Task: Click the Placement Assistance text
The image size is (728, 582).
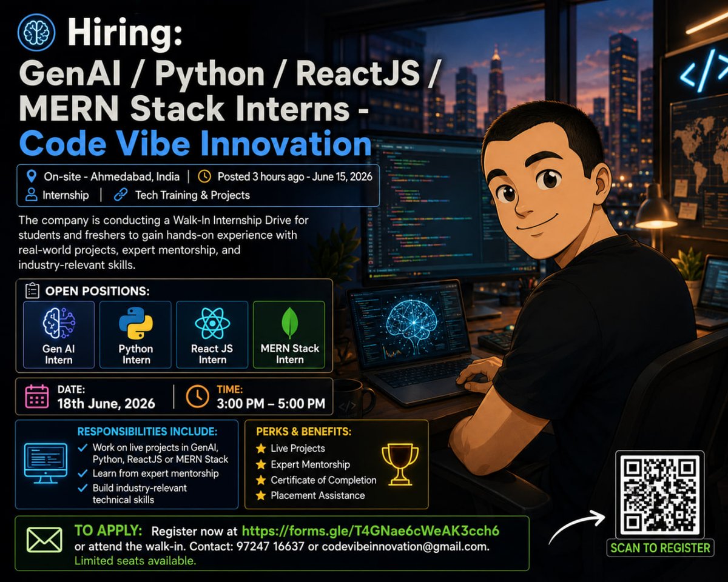Action: (x=318, y=495)
